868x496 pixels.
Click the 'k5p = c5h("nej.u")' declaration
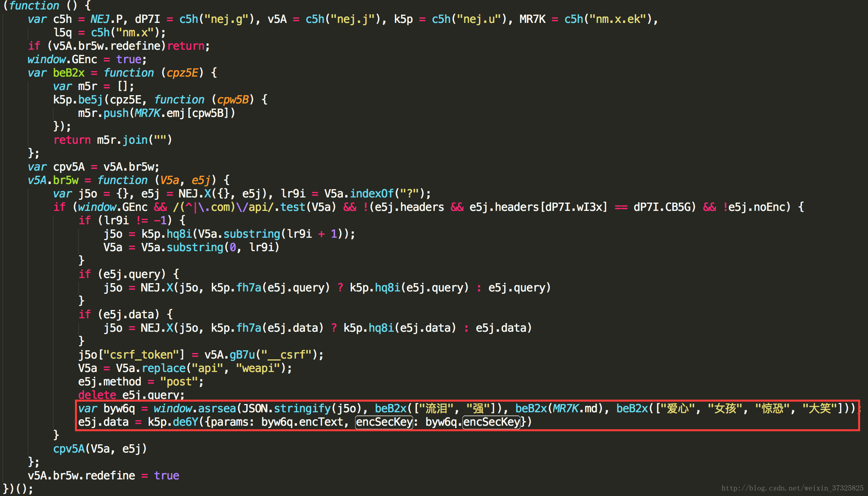pyautogui.click(x=450, y=19)
